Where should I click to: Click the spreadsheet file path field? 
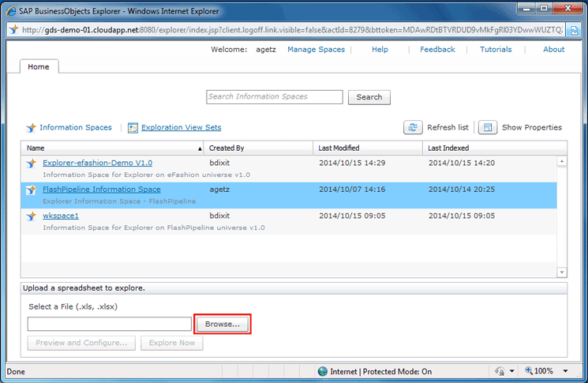point(110,324)
